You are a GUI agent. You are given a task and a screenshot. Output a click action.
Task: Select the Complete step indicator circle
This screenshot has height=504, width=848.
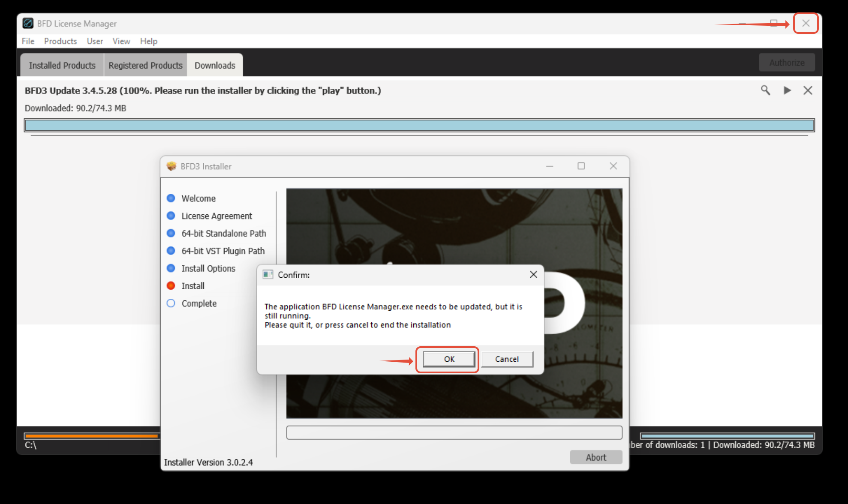[x=171, y=303]
